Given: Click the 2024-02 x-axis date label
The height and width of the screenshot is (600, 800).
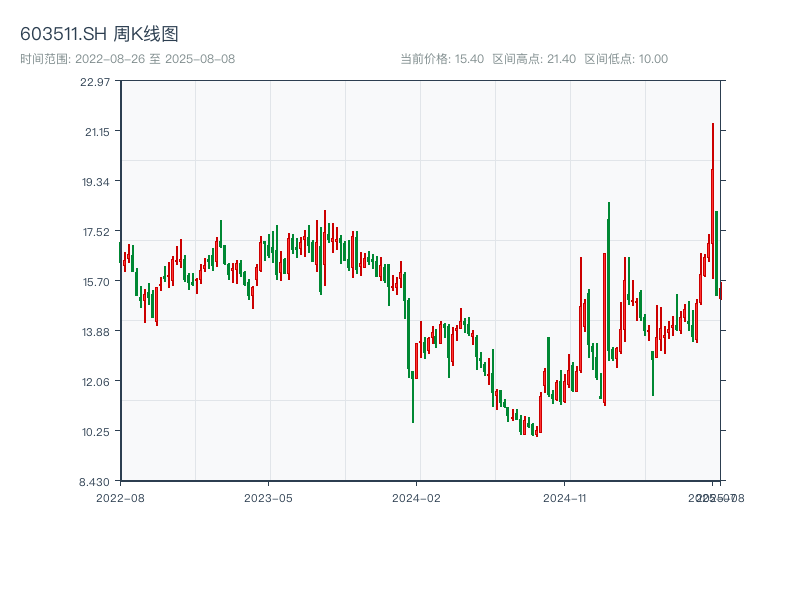Looking at the screenshot, I should pos(417,497).
